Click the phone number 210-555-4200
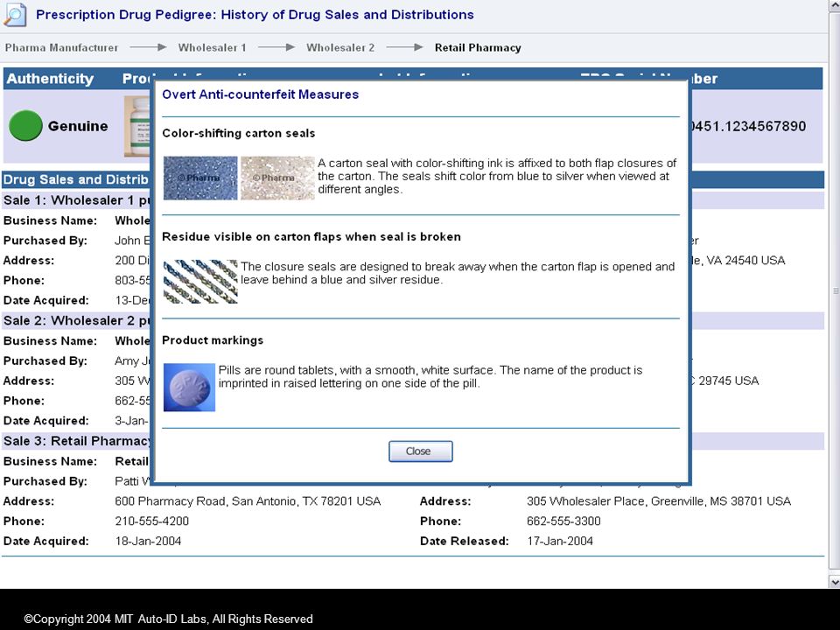Image resolution: width=840 pixels, height=630 pixels. (151, 521)
